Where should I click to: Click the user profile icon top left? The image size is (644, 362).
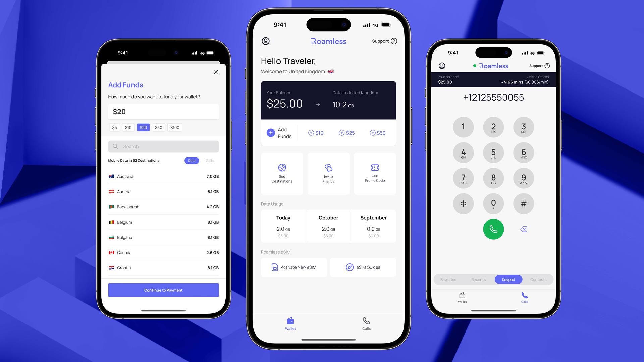266,41
